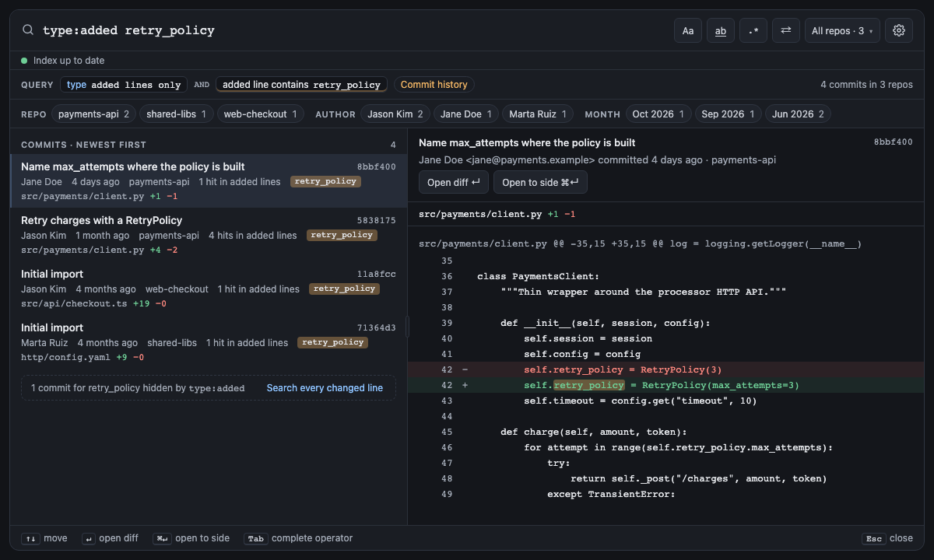This screenshot has height=560, width=934.
Task: Click 'Search every changed line' link
Action: pyautogui.click(x=325, y=388)
